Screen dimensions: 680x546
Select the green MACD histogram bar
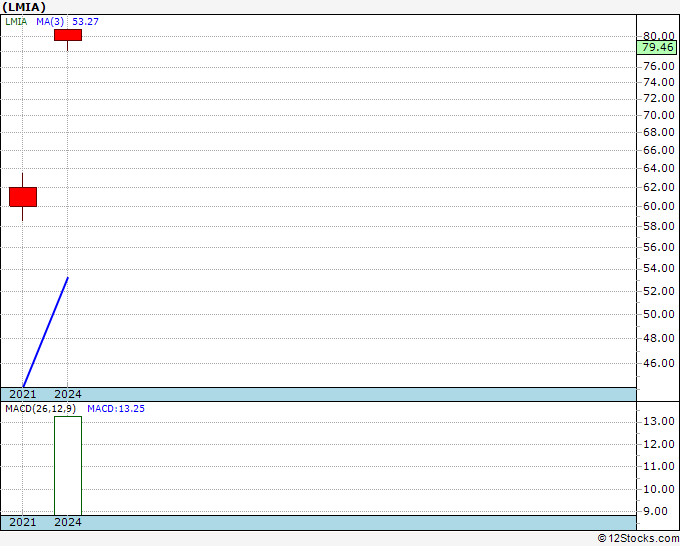(68, 466)
